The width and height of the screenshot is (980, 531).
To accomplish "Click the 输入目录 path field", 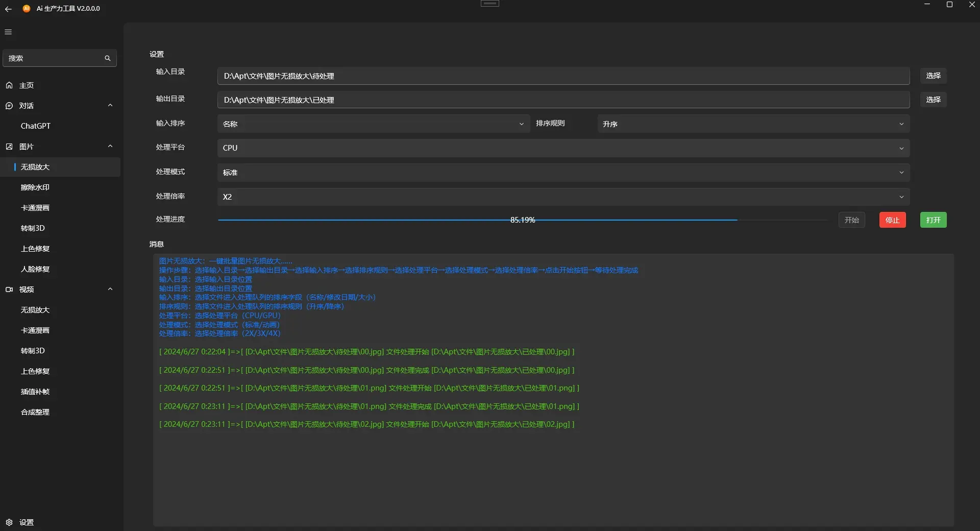I will (x=563, y=76).
